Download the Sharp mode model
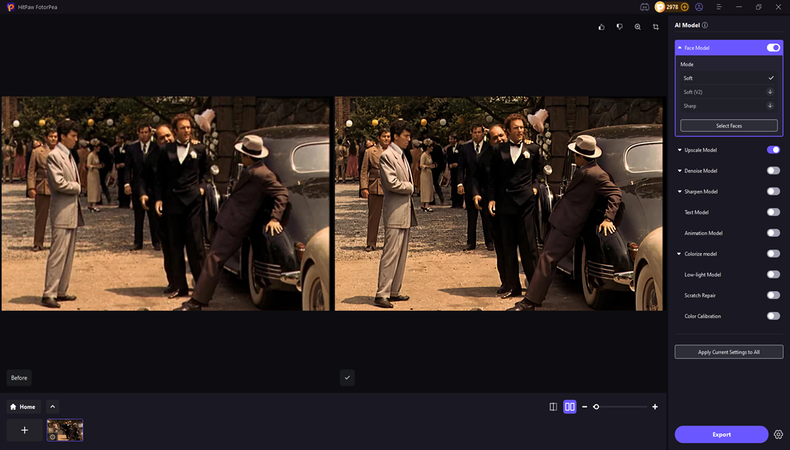This screenshot has width=790, height=450. [x=770, y=106]
